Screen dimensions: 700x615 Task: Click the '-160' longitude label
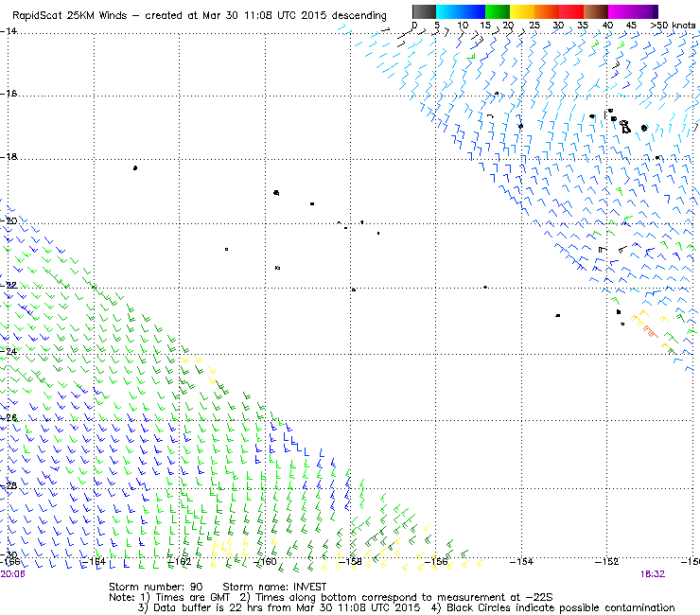tap(265, 561)
